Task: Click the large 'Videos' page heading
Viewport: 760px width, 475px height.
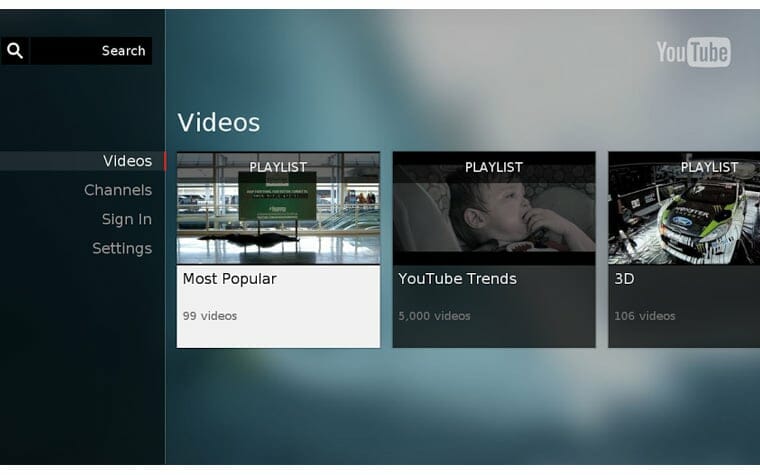Action: pos(219,122)
